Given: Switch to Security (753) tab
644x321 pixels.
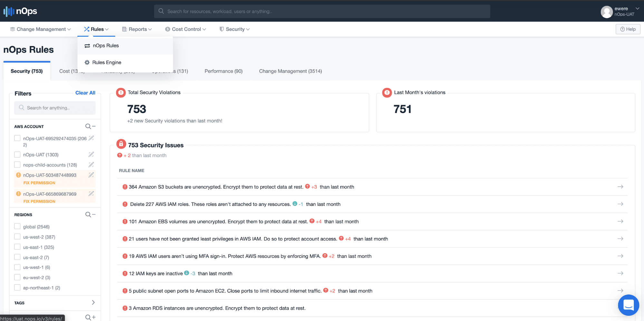Looking at the screenshot, I should click(27, 71).
